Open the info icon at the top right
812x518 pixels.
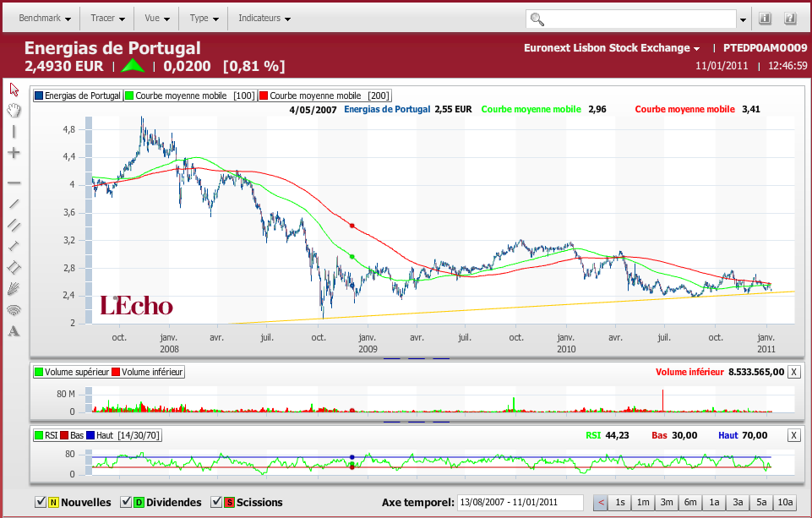[765, 19]
